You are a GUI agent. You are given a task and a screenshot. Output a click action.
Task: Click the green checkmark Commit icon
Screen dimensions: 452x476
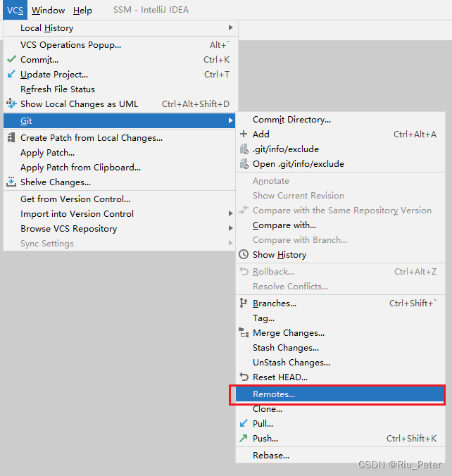[11, 59]
